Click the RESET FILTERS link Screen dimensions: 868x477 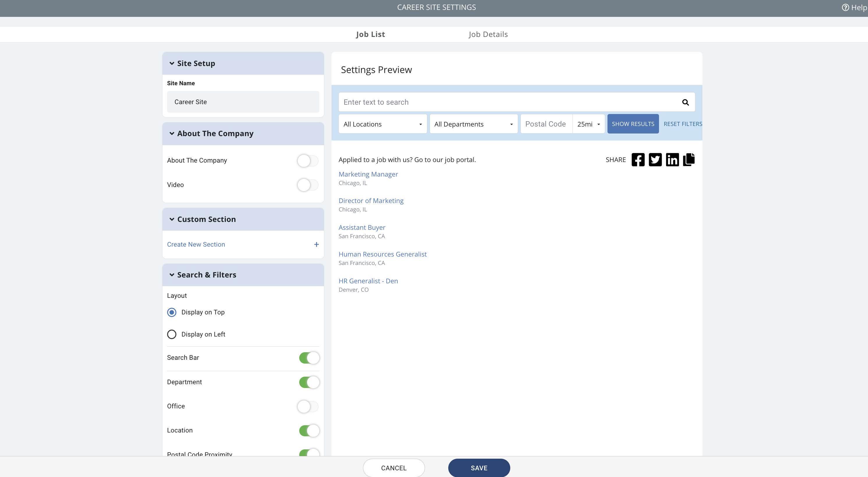pos(683,124)
